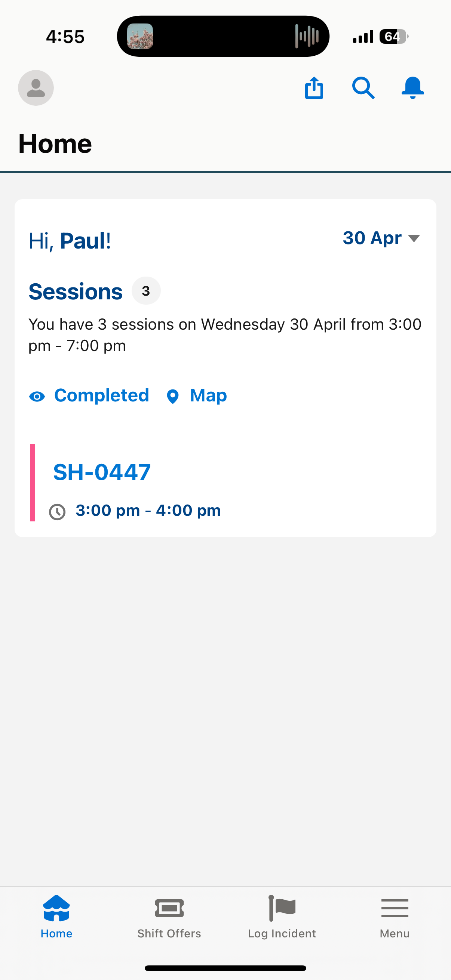Image resolution: width=451 pixels, height=980 pixels.
Task: Tap the 3:00 pm - 4:00 pm time
Action: (148, 511)
